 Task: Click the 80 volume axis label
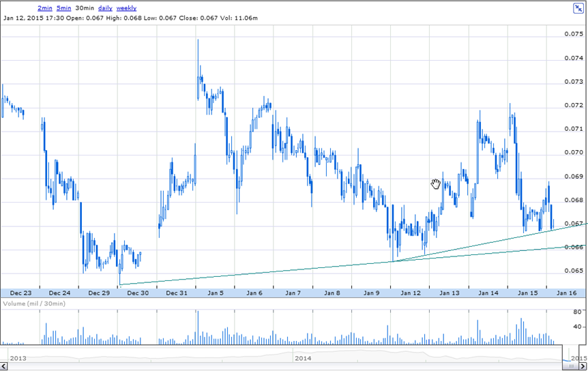pyautogui.click(x=577, y=312)
